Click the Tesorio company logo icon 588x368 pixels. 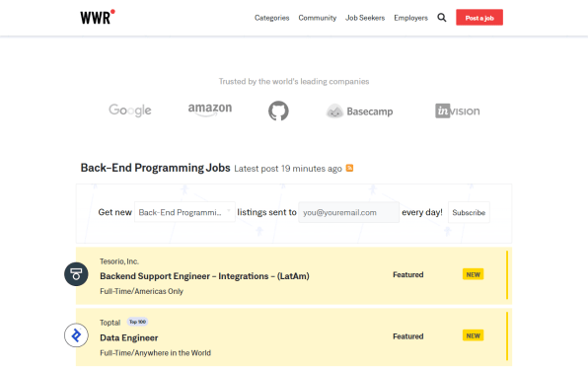(76, 274)
